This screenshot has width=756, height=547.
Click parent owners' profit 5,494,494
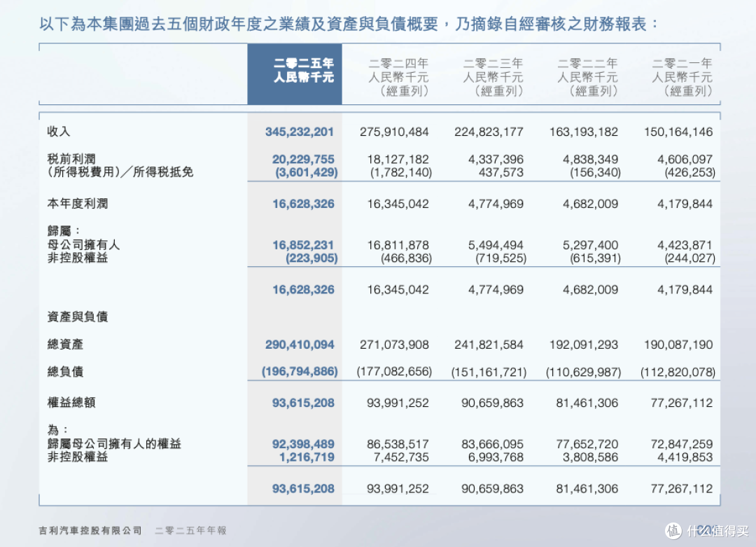[x=496, y=245]
